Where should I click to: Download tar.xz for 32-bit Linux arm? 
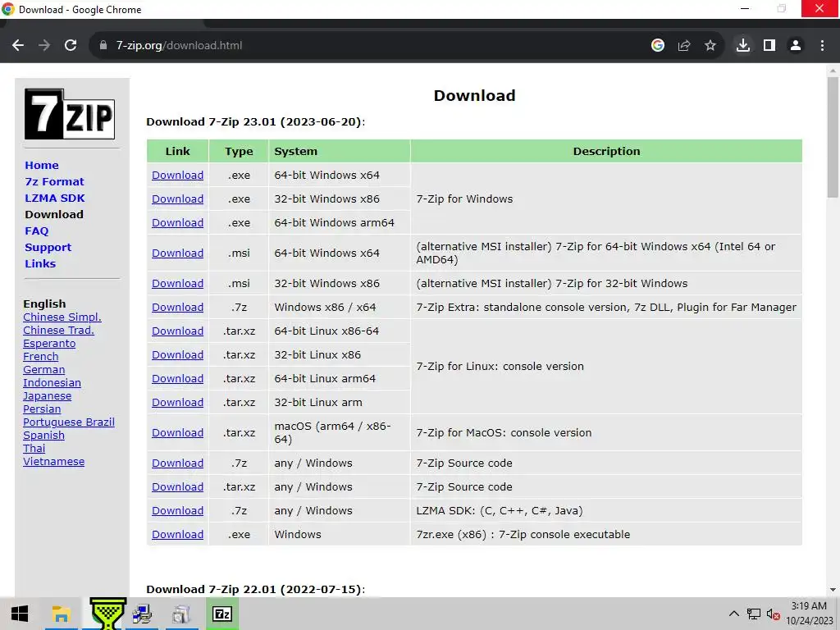point(177,402)
